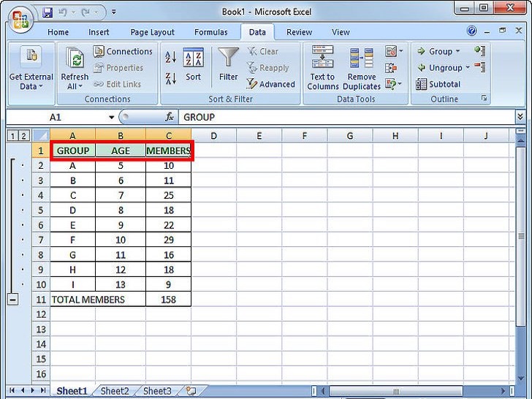Sort ascending A to Z icon

coord(170,57)
